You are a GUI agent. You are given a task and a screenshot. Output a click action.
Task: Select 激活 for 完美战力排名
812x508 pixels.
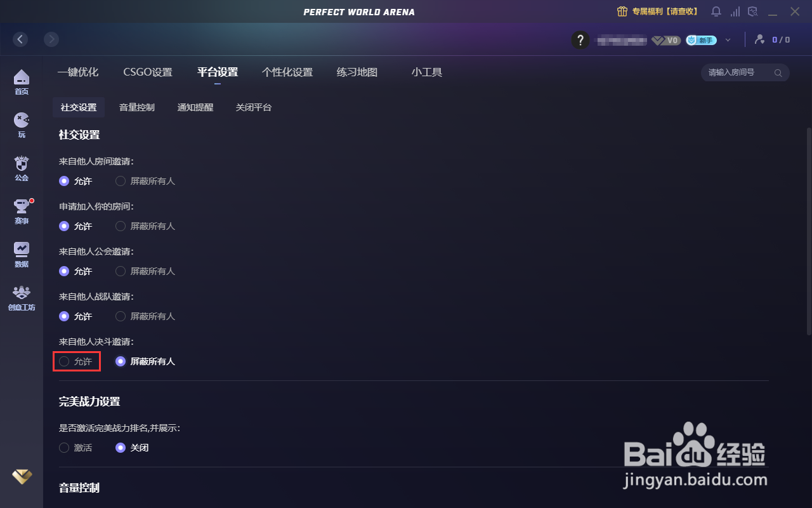(x=75, y=448)
